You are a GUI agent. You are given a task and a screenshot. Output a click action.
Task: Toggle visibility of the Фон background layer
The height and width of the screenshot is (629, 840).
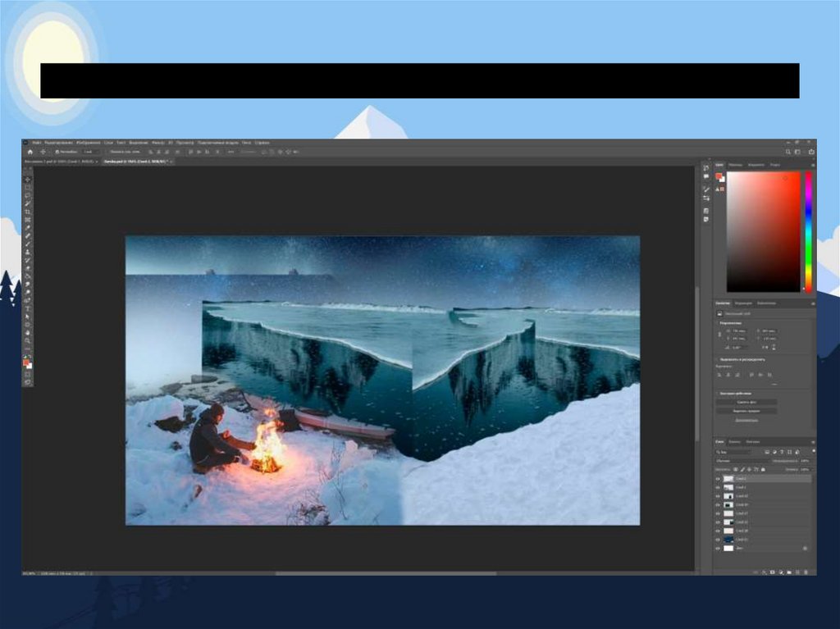pyautogui.click(x=717, y=548)
